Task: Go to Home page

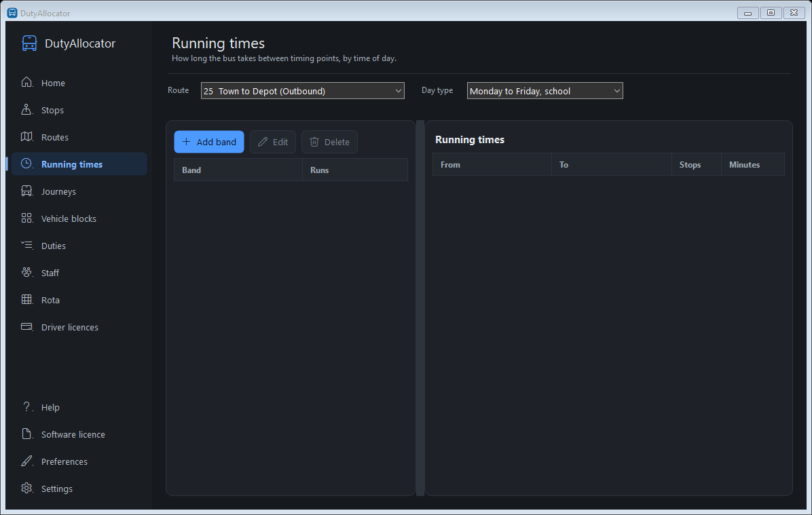Action: tap(79, 83)
